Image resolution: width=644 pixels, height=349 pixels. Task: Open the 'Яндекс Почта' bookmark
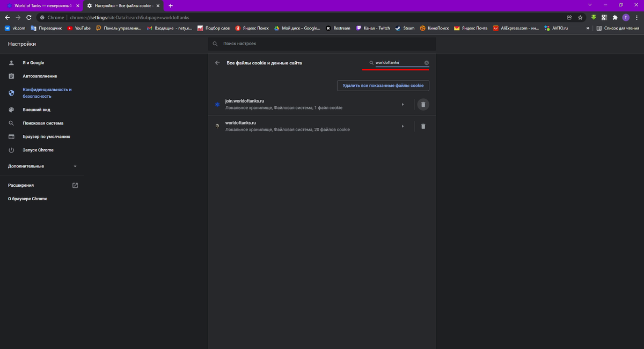pos(471,28)
